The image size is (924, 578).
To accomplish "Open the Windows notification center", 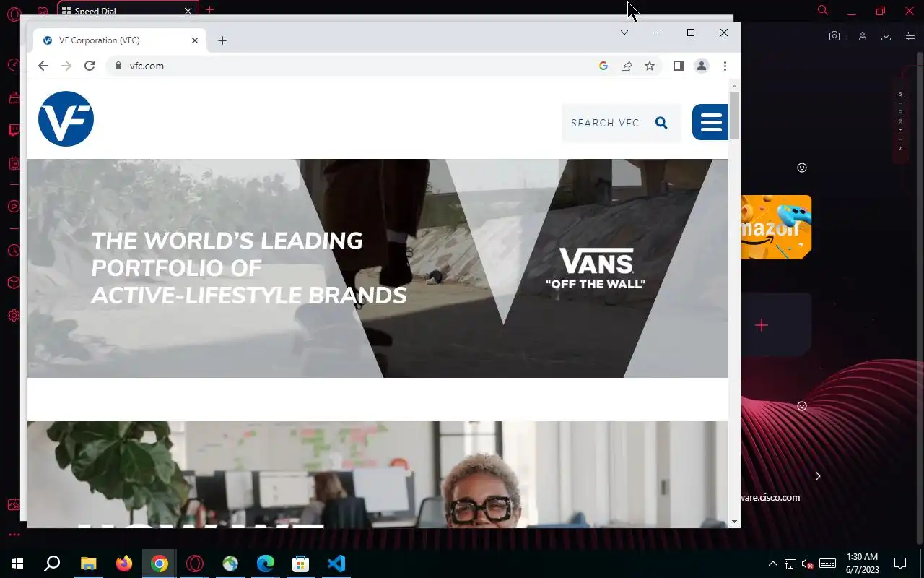I will click(900, 564).
